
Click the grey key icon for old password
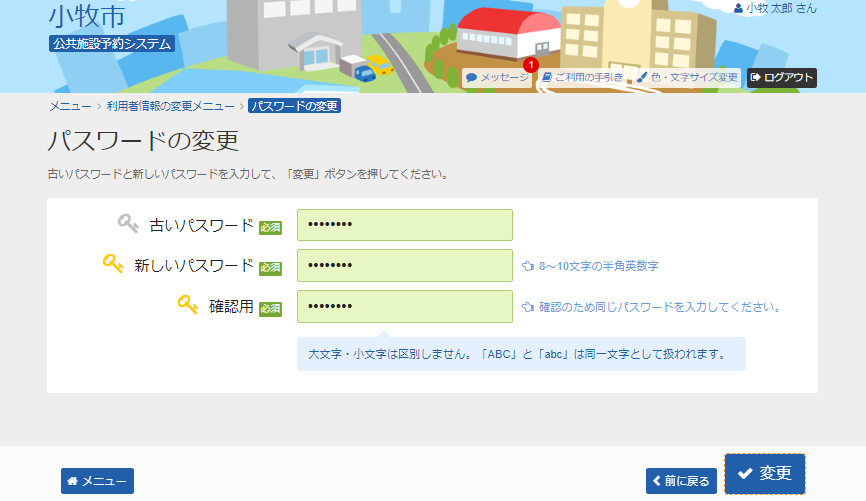pos(128,224)
